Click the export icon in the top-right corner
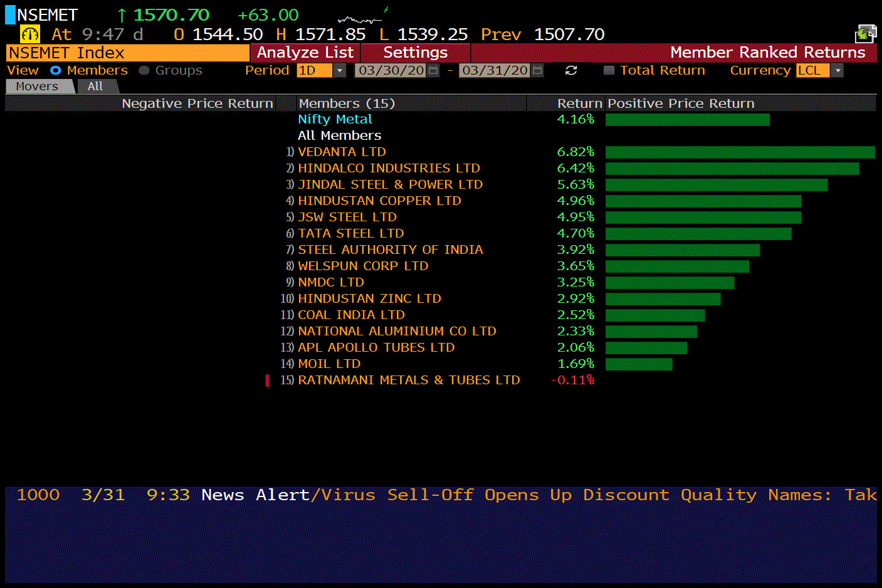 pyautogui.click(x=866, y=33)
